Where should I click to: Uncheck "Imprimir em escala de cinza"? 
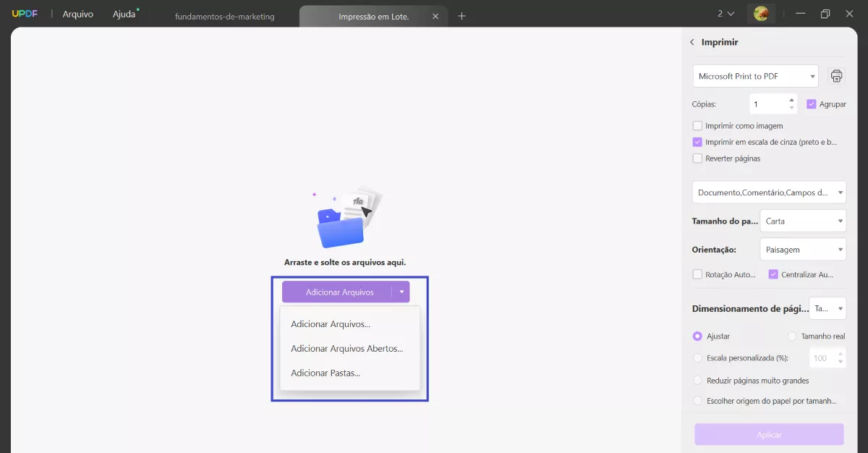[x=697, y=142]
